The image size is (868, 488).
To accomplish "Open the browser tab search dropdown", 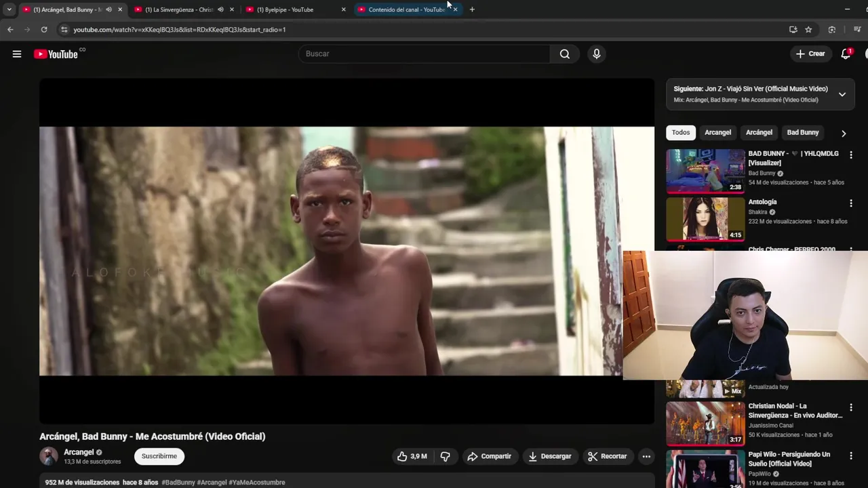I will pyautogui.click(x=9, y=9).
